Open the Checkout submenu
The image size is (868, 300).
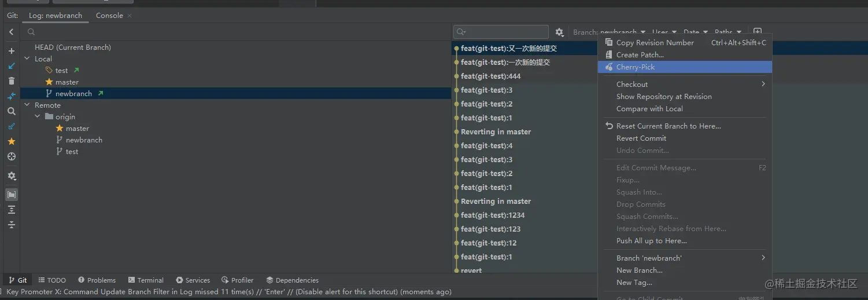tap(632, 85)
